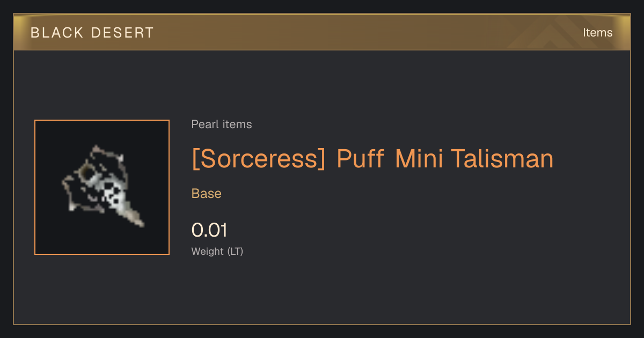The width and height of the screenshot is (644, 338).
Task: Click the Weight (LT) caption
Action: click(x=217, y=251)
